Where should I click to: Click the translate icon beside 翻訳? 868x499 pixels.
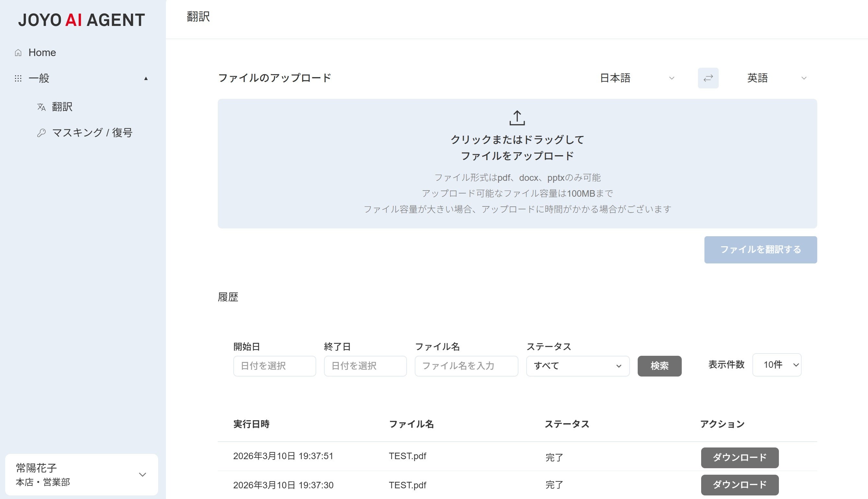click(41, 107)
